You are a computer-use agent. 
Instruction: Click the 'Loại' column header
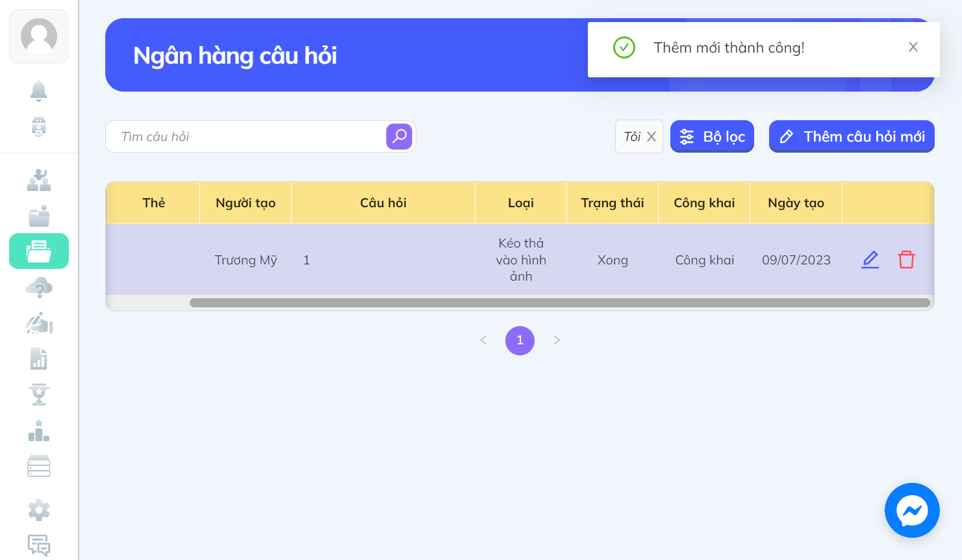click(x=521, y=203)
